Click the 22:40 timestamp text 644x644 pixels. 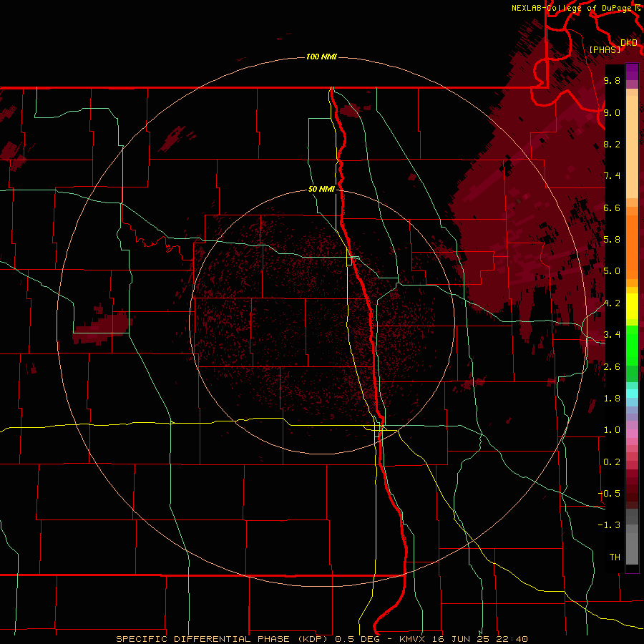click(512, 639)
